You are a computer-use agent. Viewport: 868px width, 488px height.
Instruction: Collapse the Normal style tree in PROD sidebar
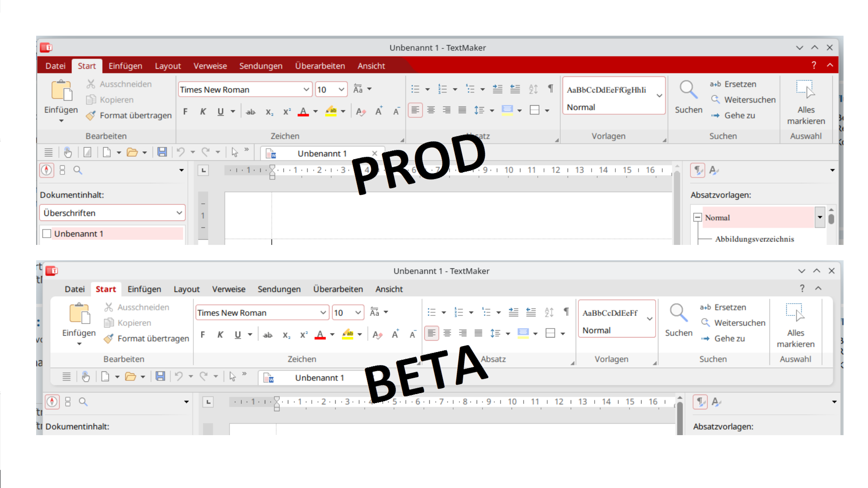(698, 218)
